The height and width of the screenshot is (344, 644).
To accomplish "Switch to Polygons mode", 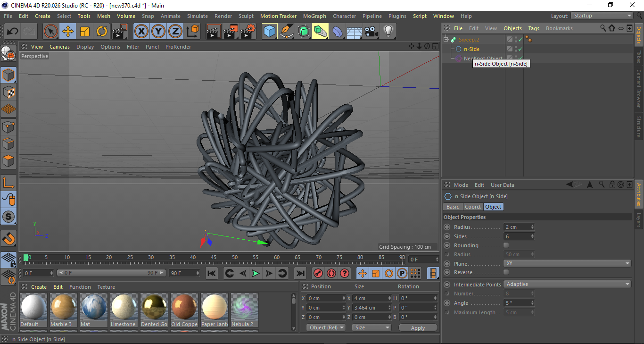I will click(x=8, y=161).
